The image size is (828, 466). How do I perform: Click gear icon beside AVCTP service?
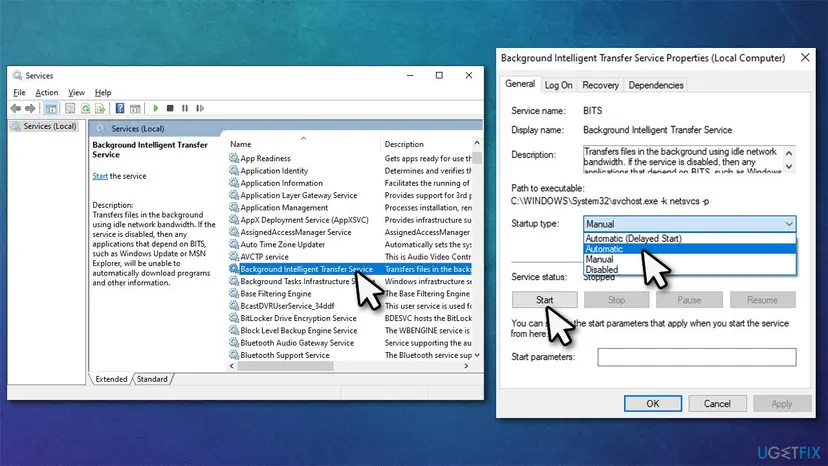tap(234, 256)
